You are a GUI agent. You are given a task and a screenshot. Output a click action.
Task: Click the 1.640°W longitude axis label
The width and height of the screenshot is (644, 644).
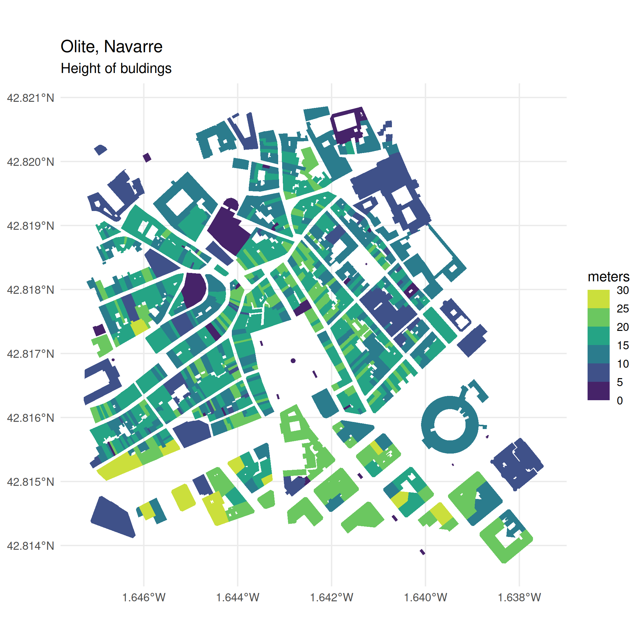(x=425, y=597)
